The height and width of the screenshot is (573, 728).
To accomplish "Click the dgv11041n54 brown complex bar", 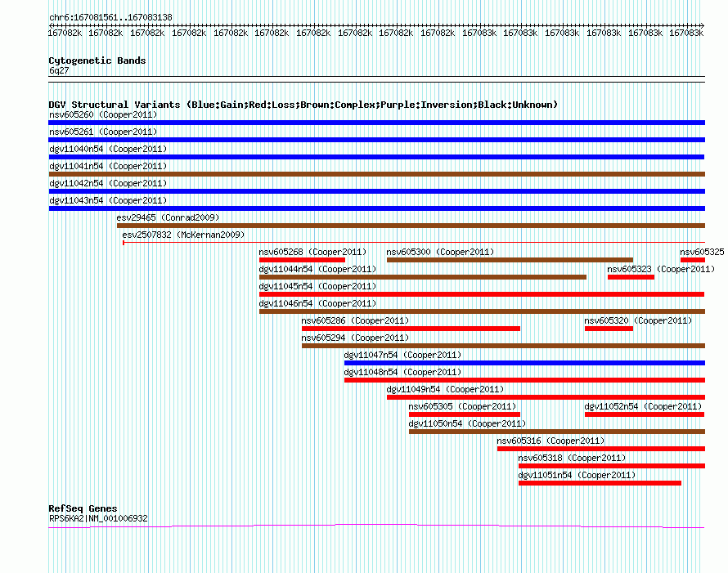I will pyautogui.click(x=376, y=174).
